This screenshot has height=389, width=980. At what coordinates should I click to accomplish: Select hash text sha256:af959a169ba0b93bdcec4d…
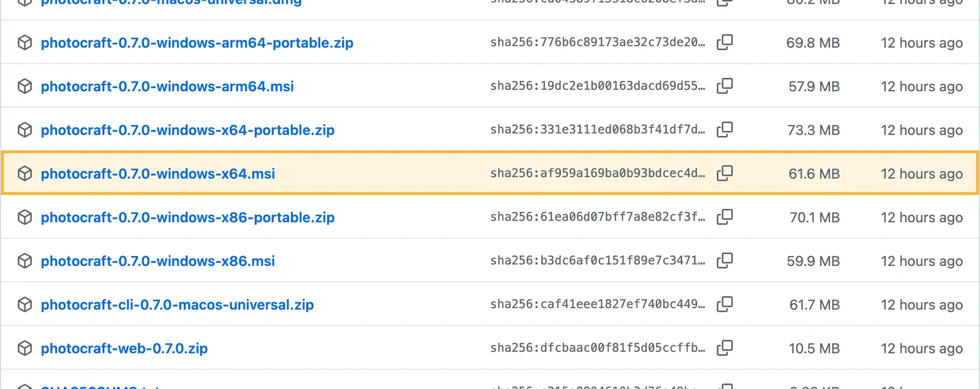click(x=598, y=173)
